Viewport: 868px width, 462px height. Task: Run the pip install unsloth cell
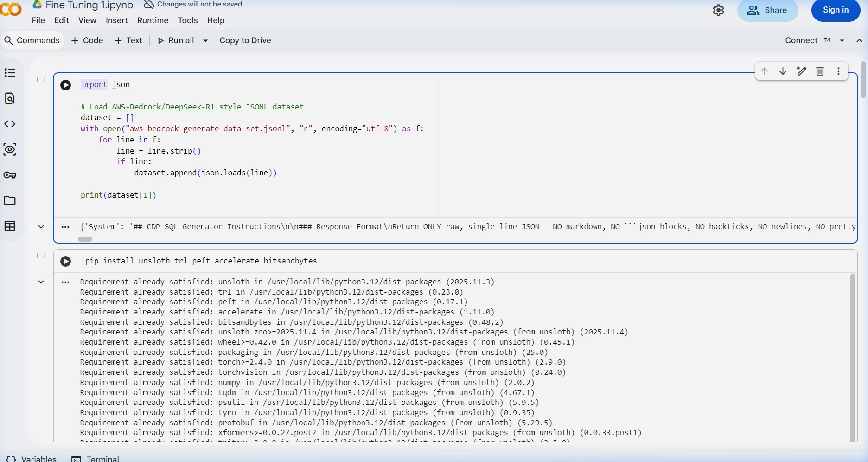click(x=66, y=261)
